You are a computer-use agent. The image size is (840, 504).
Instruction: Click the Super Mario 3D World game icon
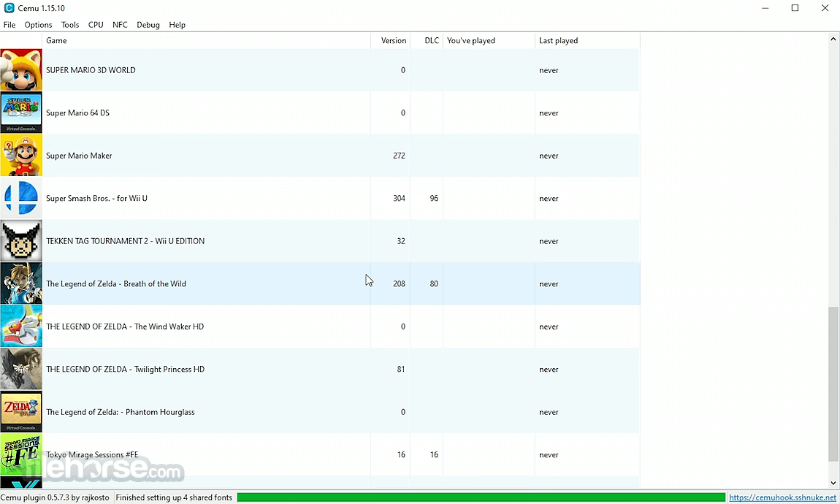(x=21, y=70)
